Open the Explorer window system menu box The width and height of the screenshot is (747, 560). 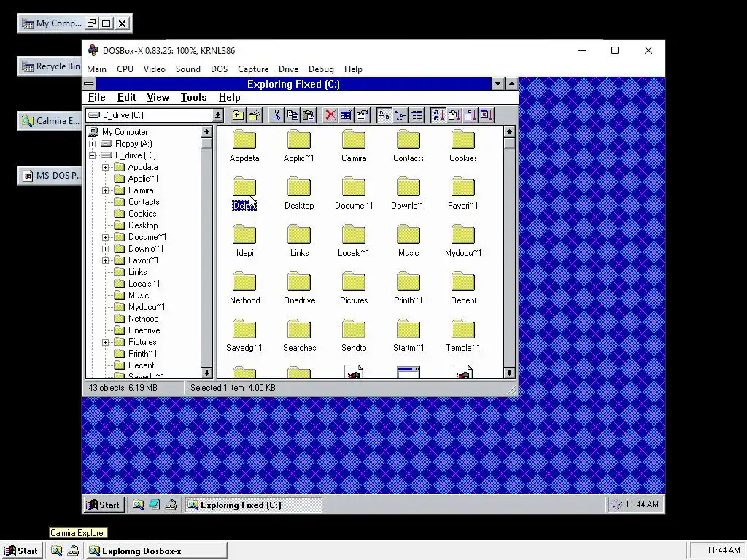[x=89, y=85]
